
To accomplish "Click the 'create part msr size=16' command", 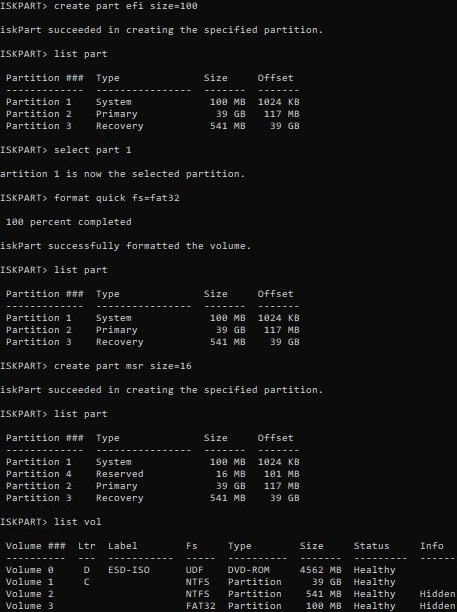I will pos(123,366).
